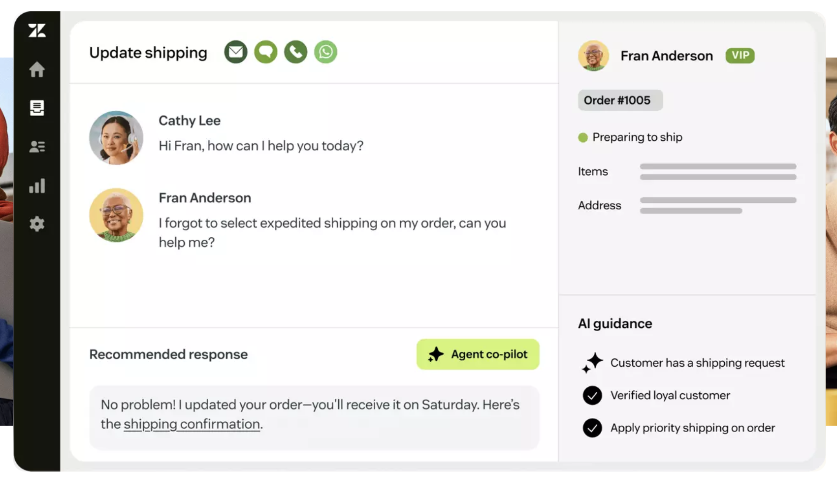
Task: Check Apply priority shipping on order
Action: click(x=592, y=428)
